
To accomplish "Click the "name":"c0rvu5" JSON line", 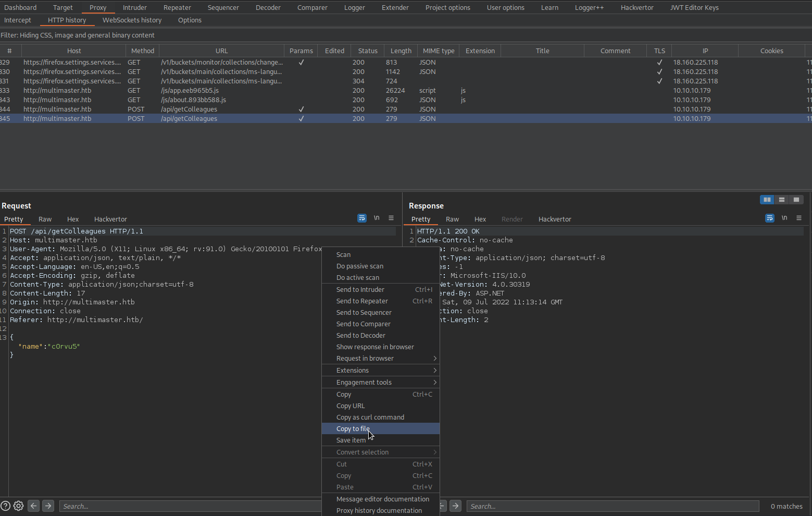I will (x=49, y=346).
